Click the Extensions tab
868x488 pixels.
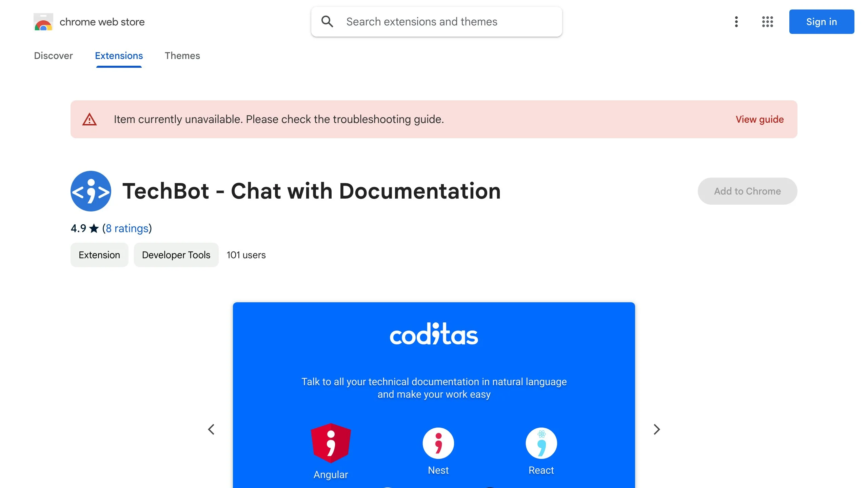(119, 56)
